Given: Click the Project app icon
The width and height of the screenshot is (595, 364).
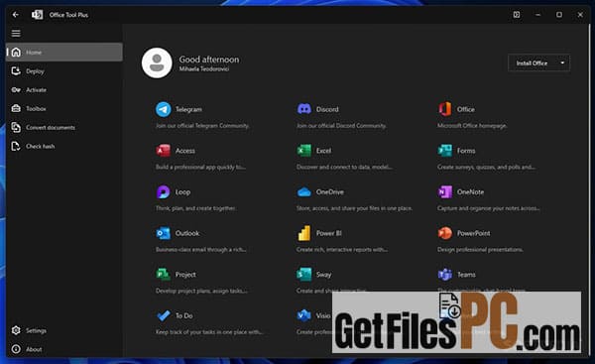Looking at the screenshot, I should 164,275.
